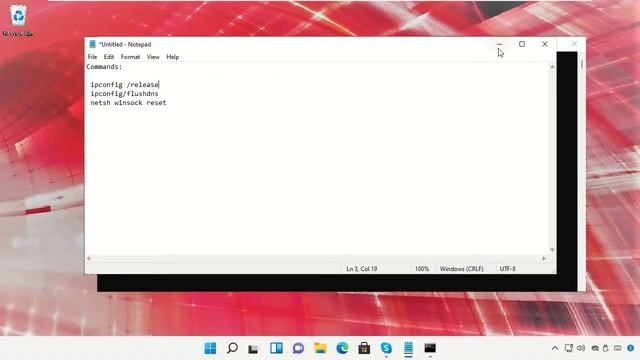Switch to Notepad taskbar icon
The image size is (640, 360).
[408, 348]
